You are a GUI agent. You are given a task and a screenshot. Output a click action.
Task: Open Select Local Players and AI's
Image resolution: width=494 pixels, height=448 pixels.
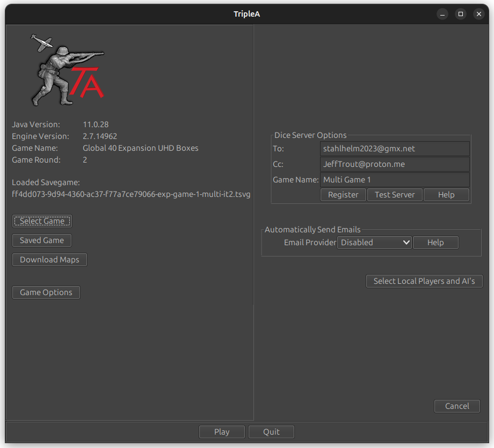(424, 281)
